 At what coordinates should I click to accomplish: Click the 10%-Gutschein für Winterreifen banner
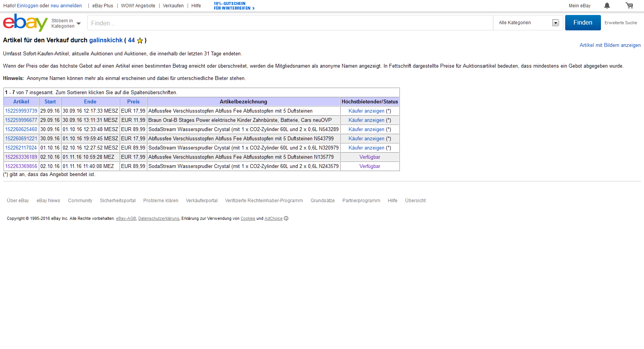234,6
